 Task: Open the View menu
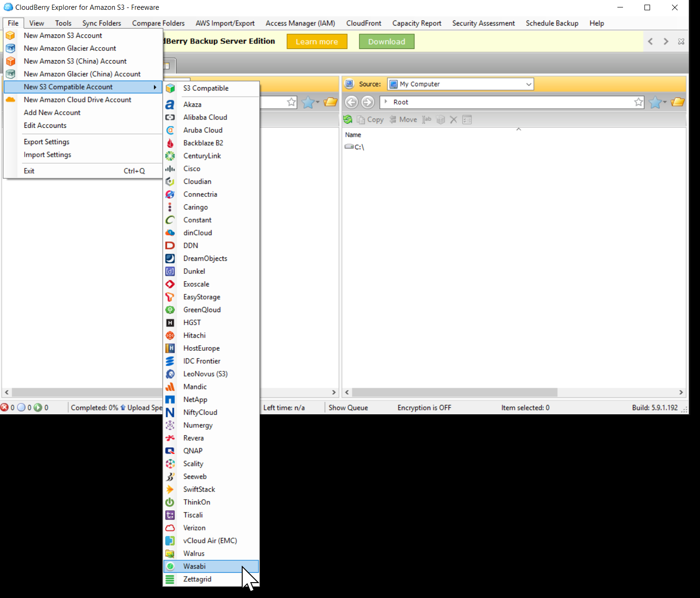click(36, 23)
